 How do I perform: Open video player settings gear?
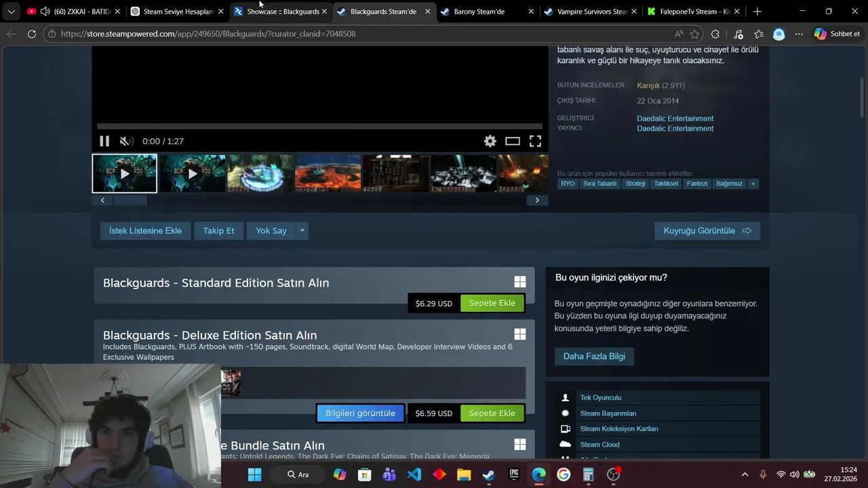490,141
